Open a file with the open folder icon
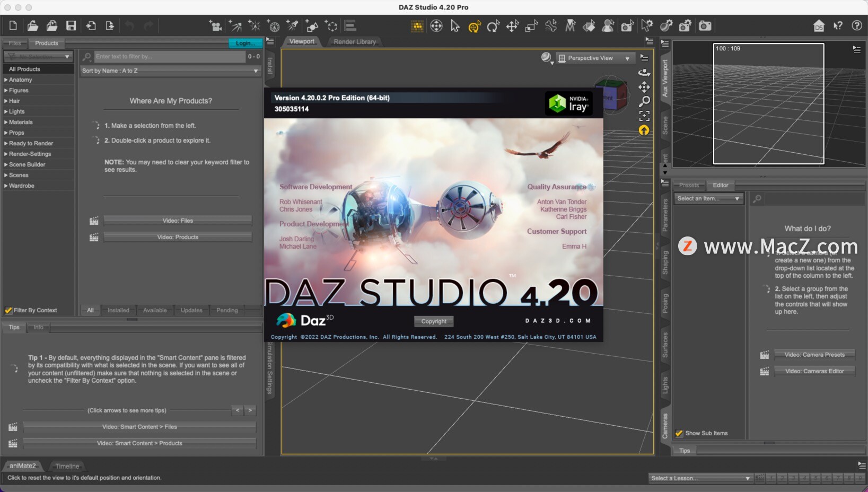 [33, 25]
